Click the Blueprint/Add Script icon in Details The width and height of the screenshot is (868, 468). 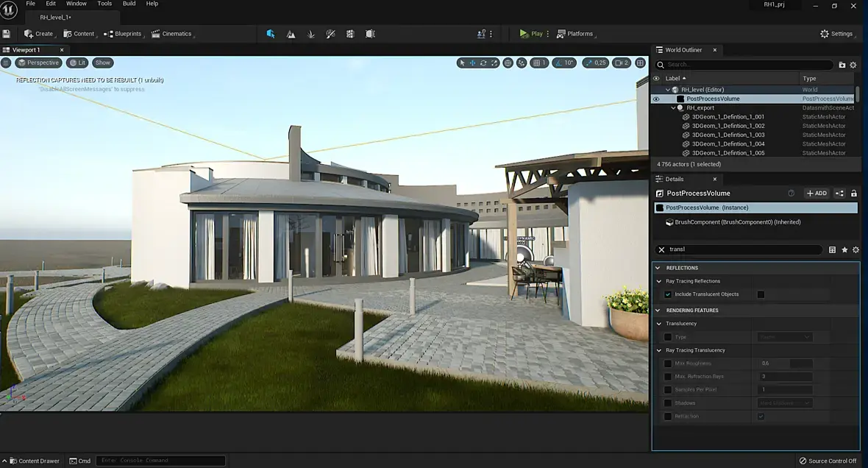[x=840, y=194]
